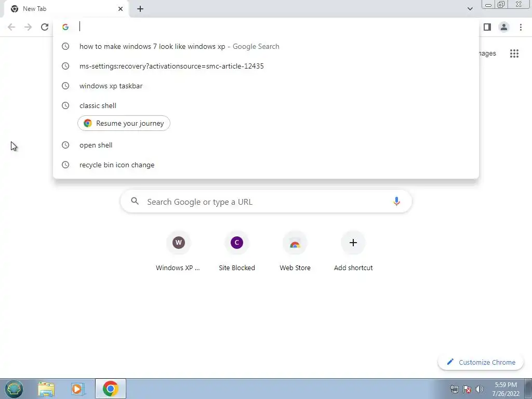Close the New Tab tab

(121, 9)
